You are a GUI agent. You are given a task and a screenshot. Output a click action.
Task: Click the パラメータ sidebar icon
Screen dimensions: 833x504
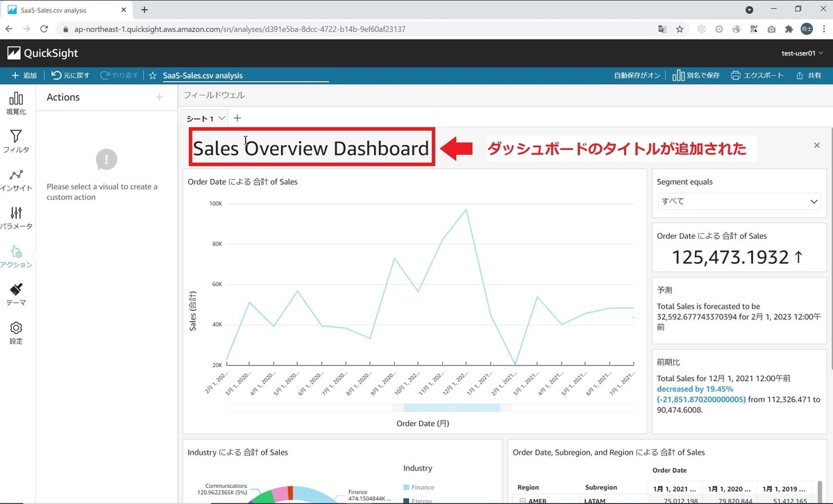[15, 217]
